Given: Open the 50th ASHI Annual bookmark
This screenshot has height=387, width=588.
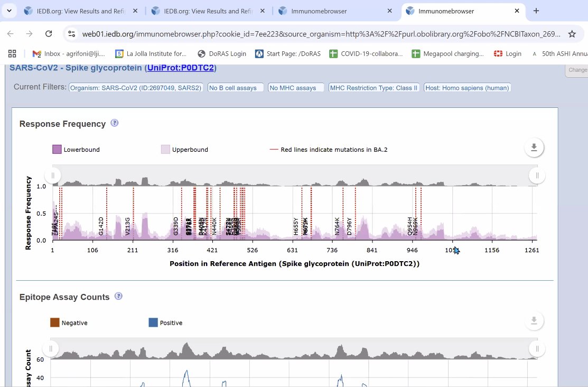Looking at the screenshot, I should [x=559, y=54].
